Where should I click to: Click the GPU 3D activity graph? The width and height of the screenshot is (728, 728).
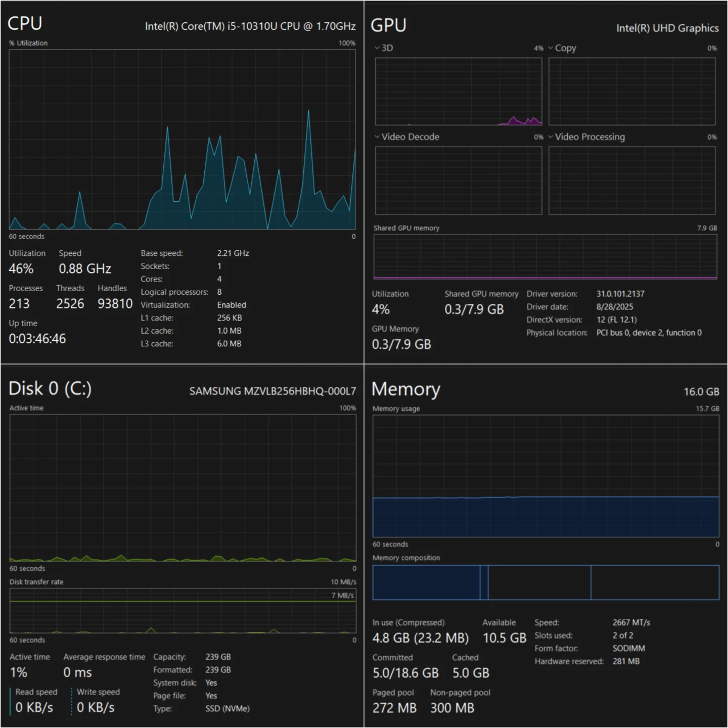coord(458,91)
